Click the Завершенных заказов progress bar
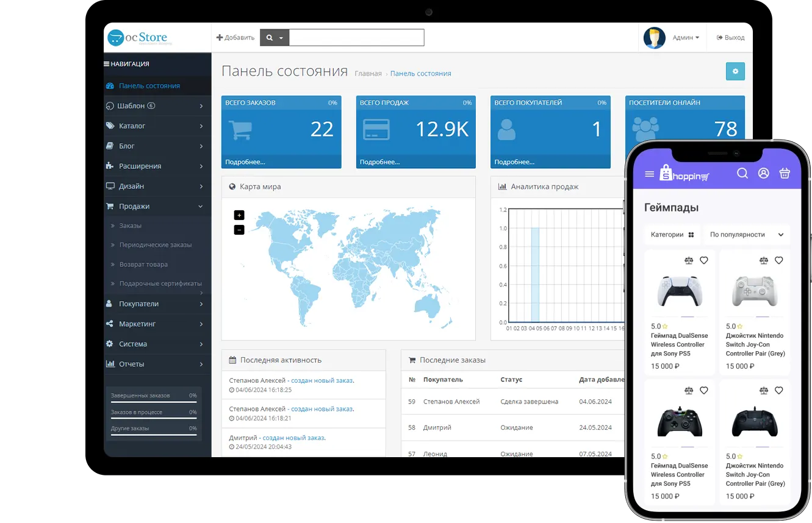Screen dimensions: 812x523 pos(154,402)
